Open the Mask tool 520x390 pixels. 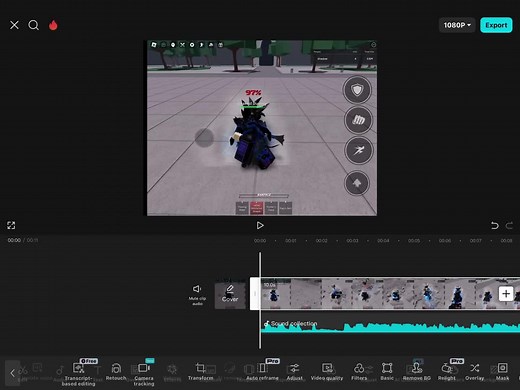pyautogui.click(x=502, y=372)
